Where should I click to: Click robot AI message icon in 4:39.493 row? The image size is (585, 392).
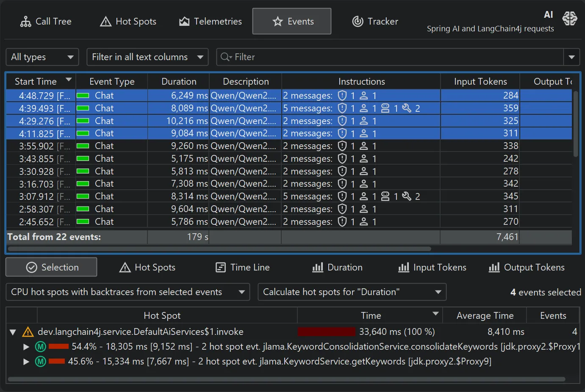385,108
